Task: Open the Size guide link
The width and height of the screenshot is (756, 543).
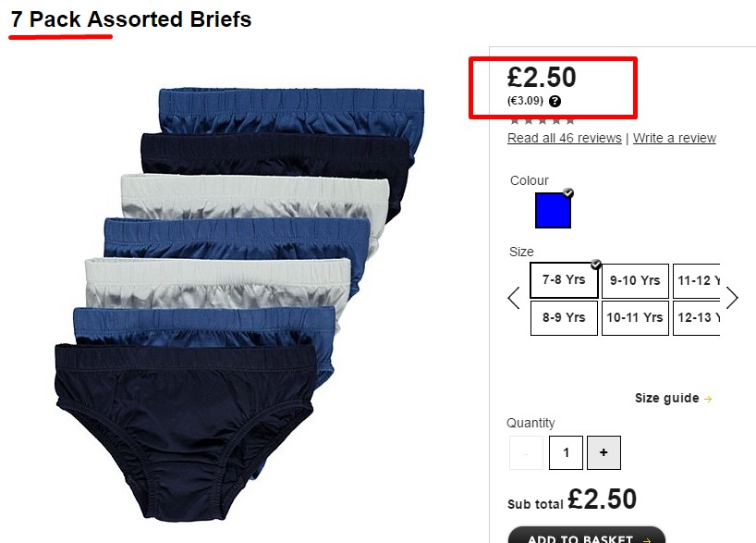Action: tap(666, 398)
